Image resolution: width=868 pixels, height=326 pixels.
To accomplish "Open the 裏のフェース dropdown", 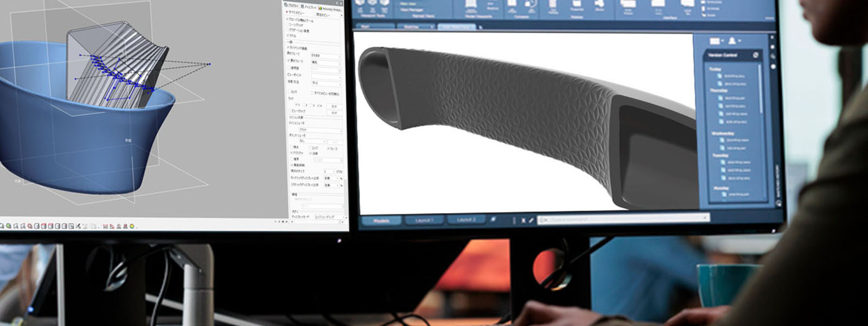I will [x=325, y=62].
